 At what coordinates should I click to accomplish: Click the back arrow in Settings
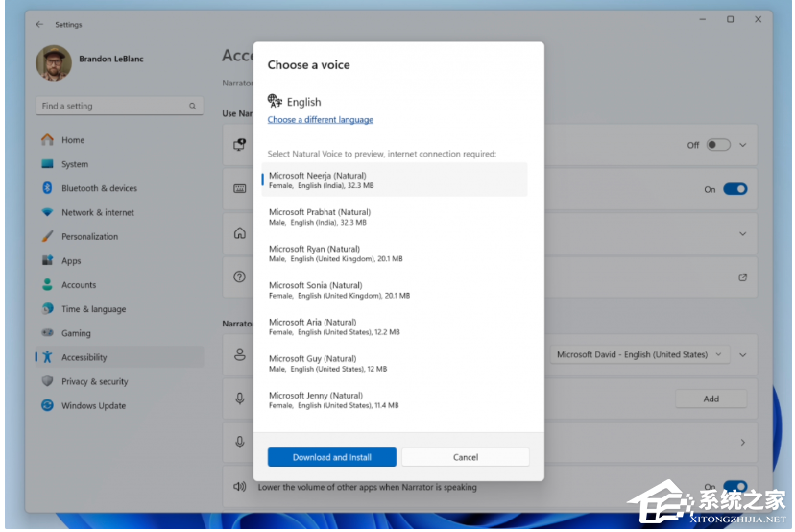(x=39, y=24)
